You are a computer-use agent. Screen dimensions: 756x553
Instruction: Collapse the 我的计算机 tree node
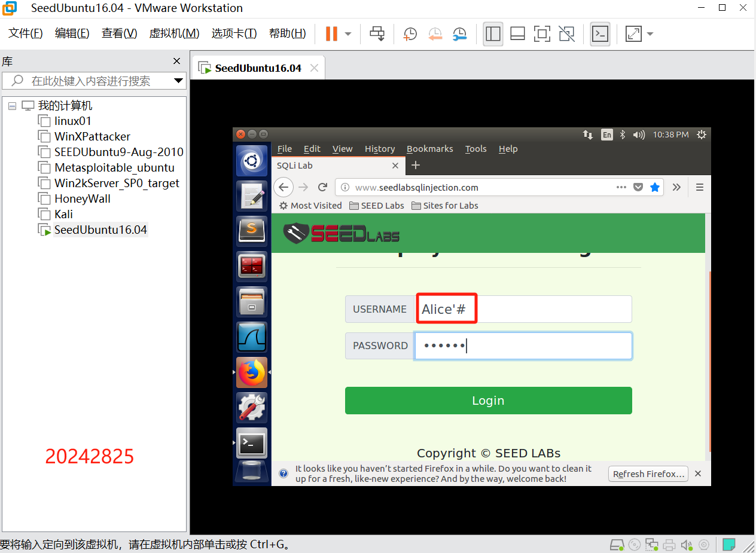point(12,106)
